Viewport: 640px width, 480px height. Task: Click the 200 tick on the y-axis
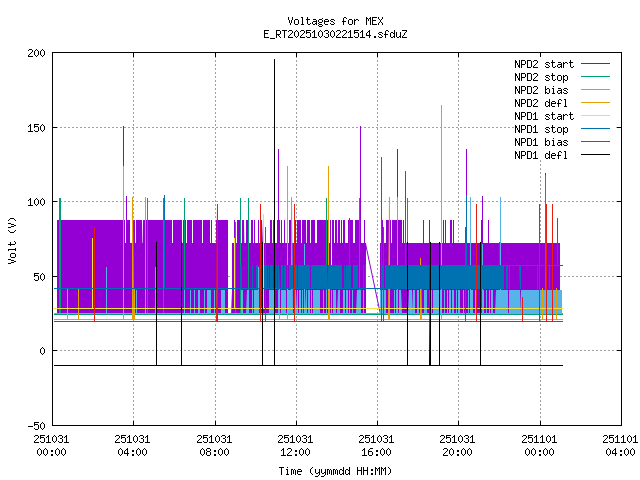coord(35,52)
